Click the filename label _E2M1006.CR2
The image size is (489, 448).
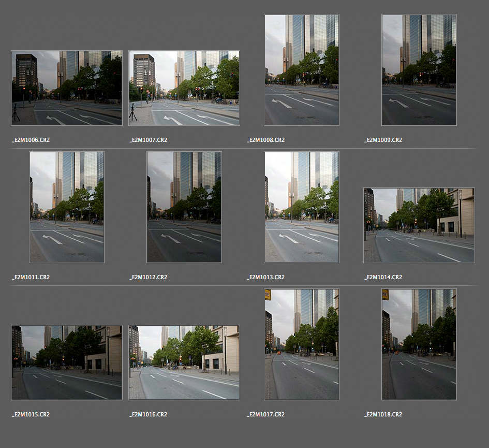point(31,140)
